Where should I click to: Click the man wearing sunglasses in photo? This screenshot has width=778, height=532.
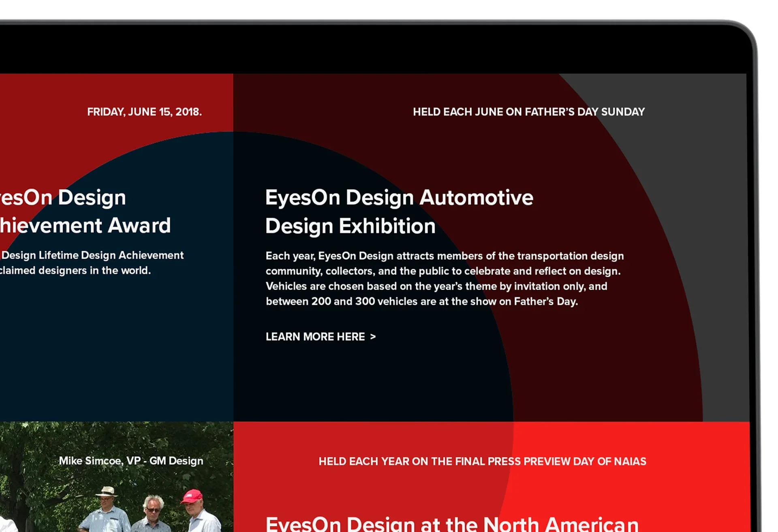pos(153,510)
